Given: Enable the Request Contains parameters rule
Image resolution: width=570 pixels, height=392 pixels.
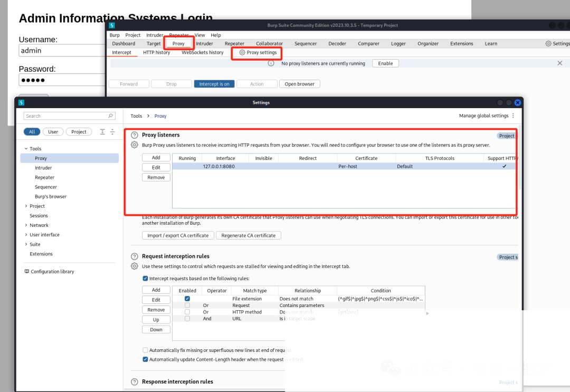Looking at the screenshot, I should pos(187,305).
